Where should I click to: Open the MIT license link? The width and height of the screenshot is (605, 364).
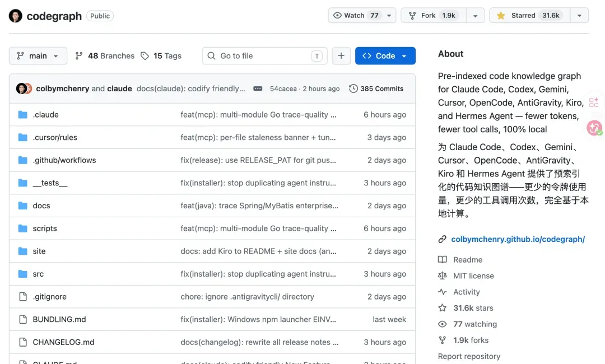pyautogui.click(x=473, y=276)
